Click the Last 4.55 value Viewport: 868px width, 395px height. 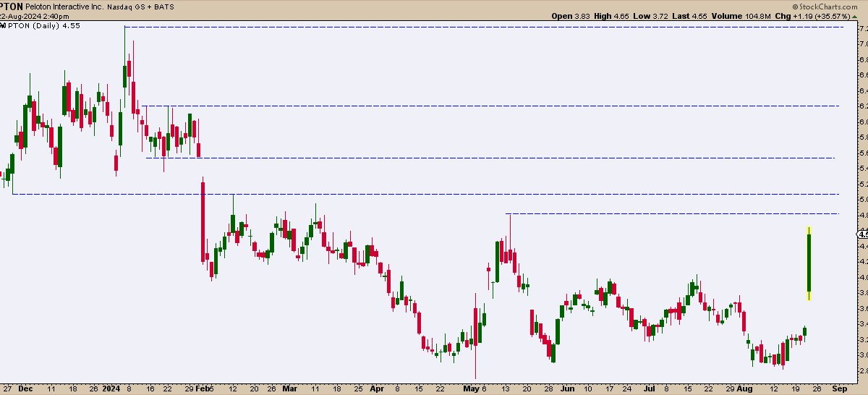point(688,16)
